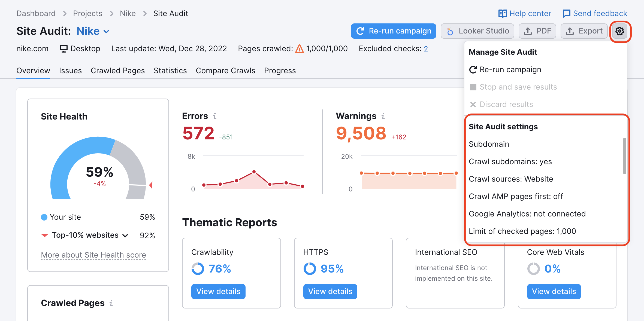Click the Errors count 572
The width and height of the screenshot is (644, 321).
(x=198, y=133)
